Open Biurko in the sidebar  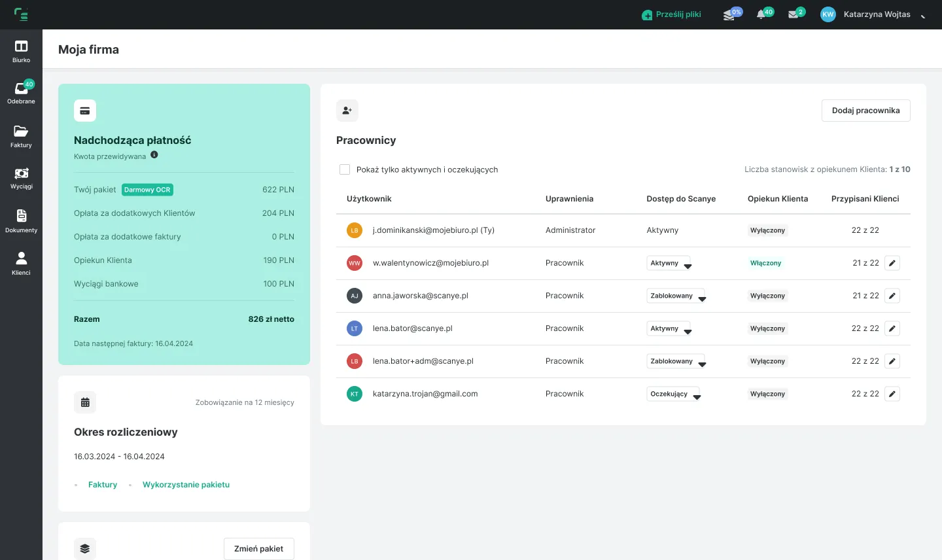point(21,52)
